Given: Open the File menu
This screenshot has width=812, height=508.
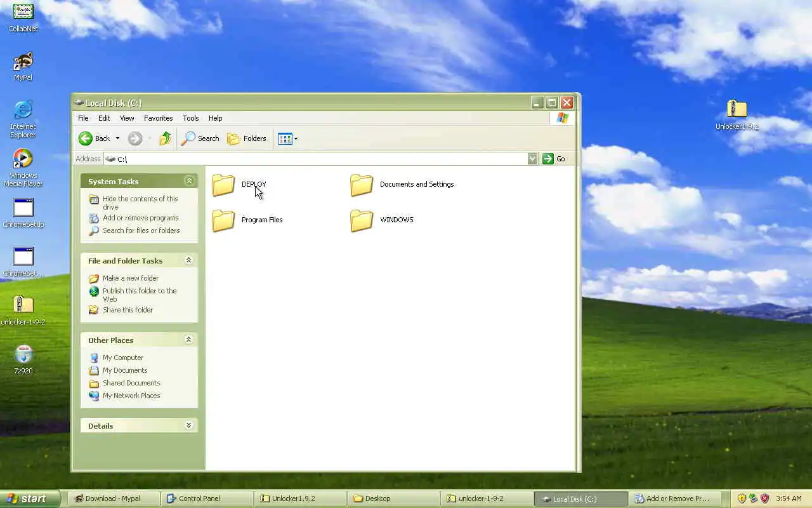Looking at the screenshot, I should [83, 118].
